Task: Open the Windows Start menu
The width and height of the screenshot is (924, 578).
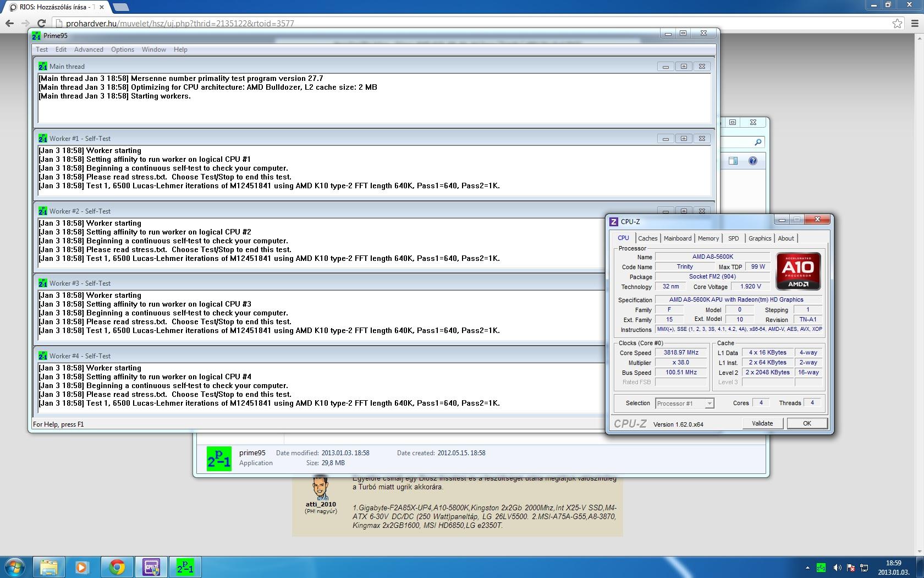Action: click(x=15, y=567)
